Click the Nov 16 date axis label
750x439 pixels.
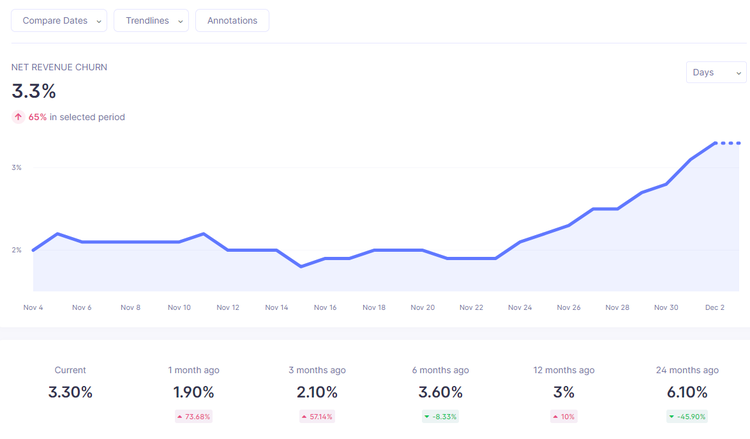[325, 307]
